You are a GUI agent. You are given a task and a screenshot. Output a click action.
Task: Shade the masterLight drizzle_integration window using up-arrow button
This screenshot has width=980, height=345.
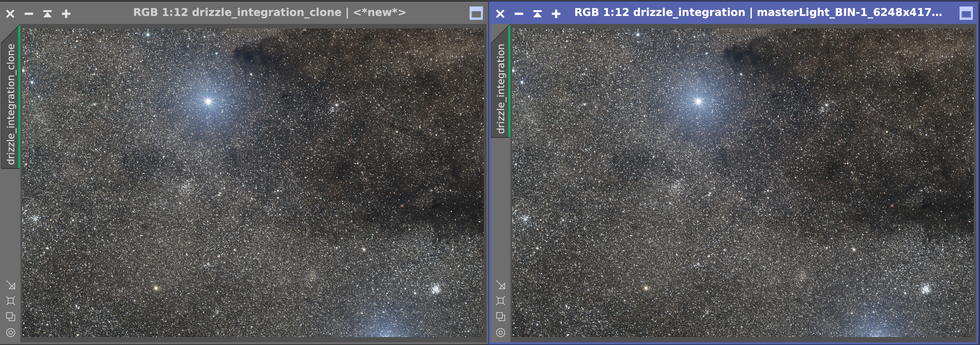pos(537,14)
